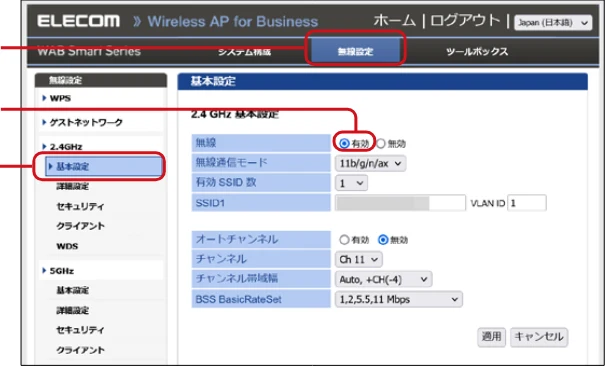Set 無線 to 有効

[344, 144]
